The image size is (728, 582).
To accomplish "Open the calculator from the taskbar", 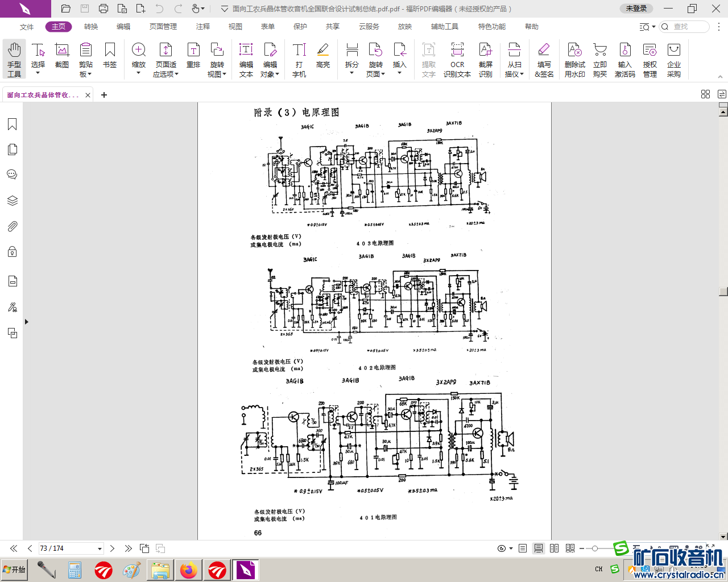I will point(75,569).
